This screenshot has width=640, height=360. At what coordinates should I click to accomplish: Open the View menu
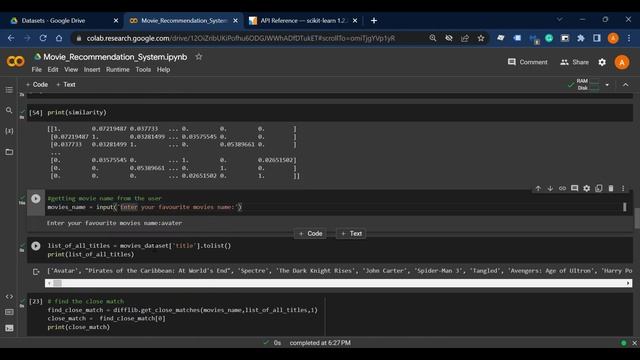coord(71,70)
